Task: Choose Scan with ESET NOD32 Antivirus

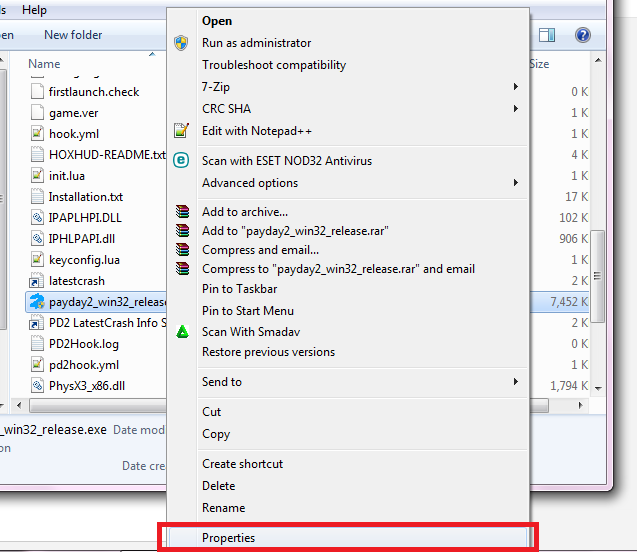Action: click(x=287, y=161)
